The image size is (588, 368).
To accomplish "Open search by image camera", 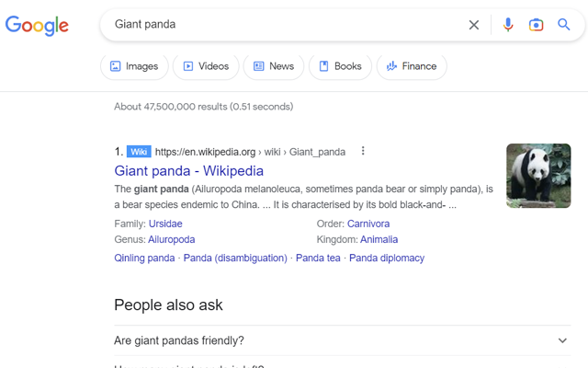I will (x=537, y=25).
